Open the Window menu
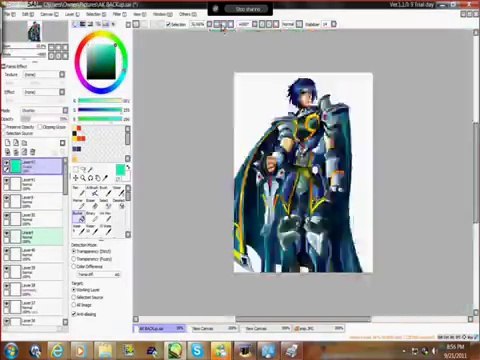This screenshot has width=480, height=360. pos(163,14)
